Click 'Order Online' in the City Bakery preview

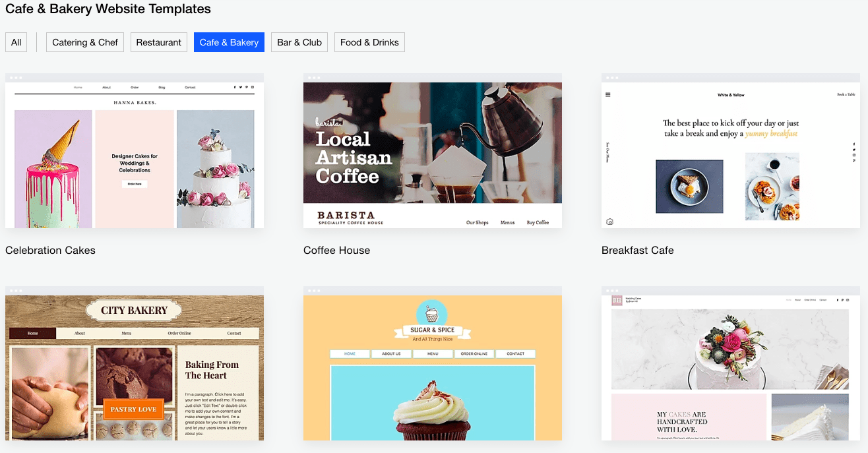(179, 334)
